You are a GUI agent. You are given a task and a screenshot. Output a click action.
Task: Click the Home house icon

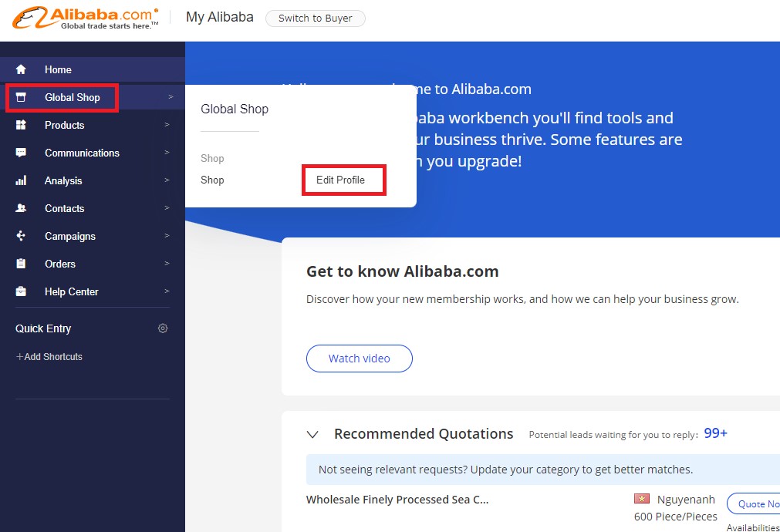(21, 69)
